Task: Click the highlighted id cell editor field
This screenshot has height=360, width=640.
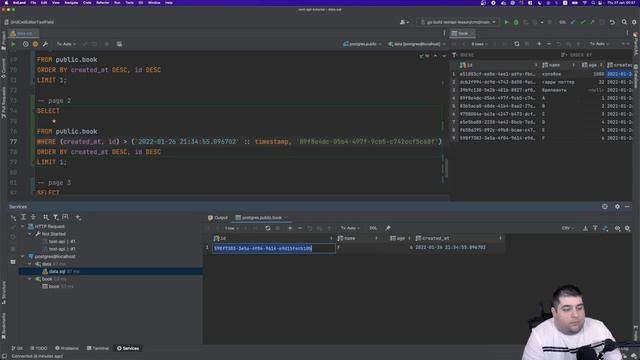Action: point(273,248)
